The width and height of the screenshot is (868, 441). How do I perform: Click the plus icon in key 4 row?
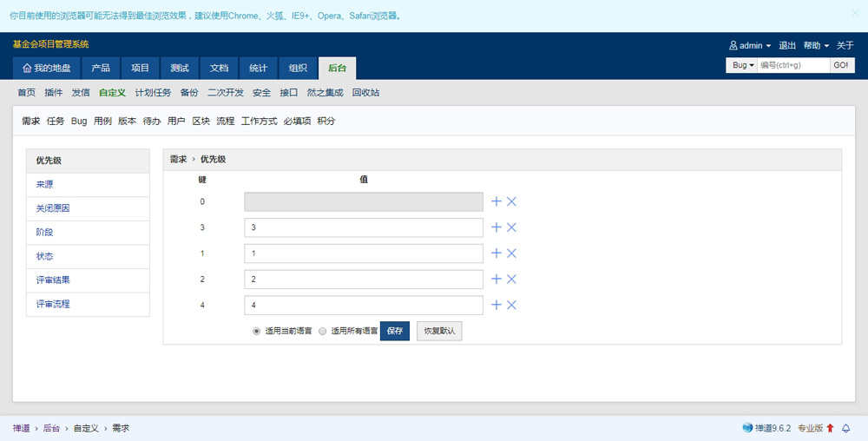pos(496,305)
